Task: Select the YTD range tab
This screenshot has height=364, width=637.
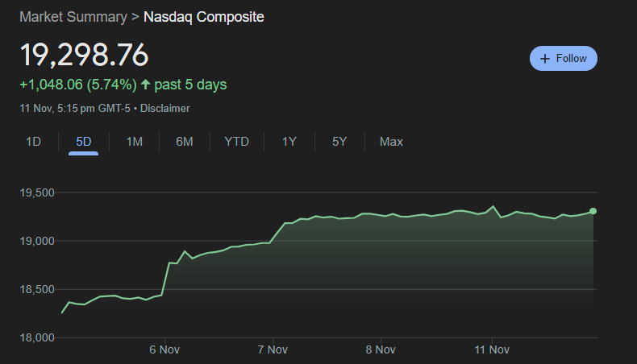Action: coord(237,142)
